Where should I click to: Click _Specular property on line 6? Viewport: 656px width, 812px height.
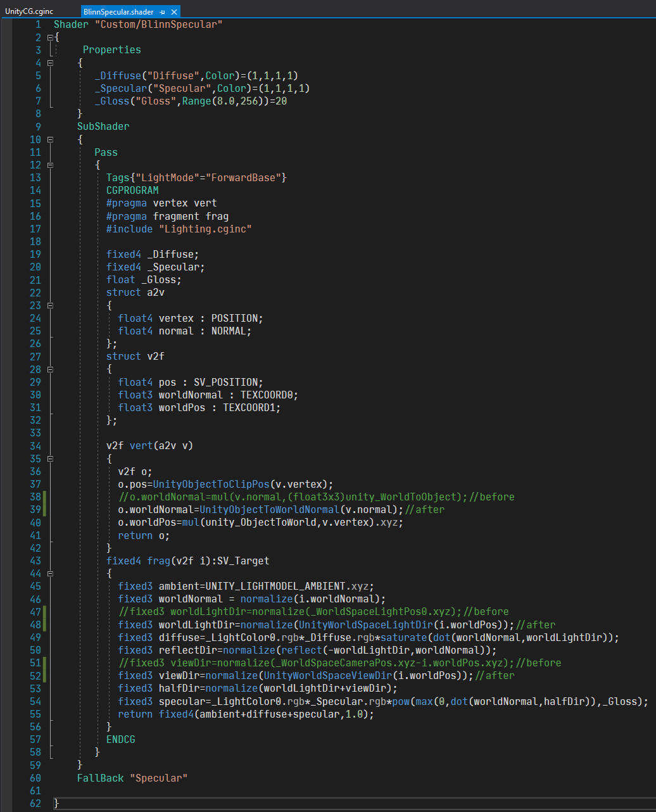[x=121, y=88]
